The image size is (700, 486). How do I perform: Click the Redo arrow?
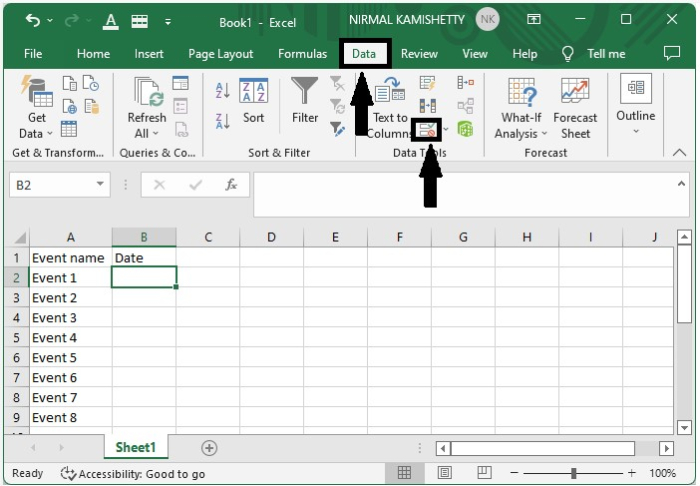pos(72,20)
